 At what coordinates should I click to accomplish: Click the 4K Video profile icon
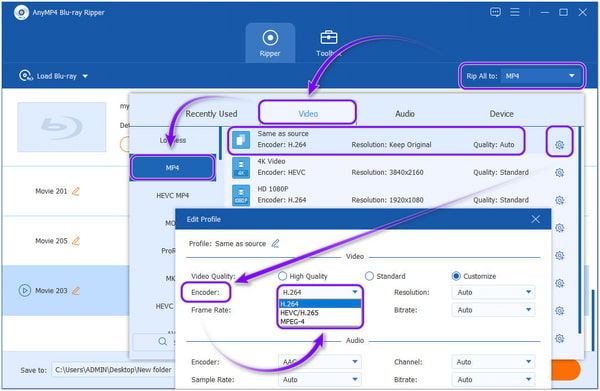pyautogui.click(x=241, y=168)
